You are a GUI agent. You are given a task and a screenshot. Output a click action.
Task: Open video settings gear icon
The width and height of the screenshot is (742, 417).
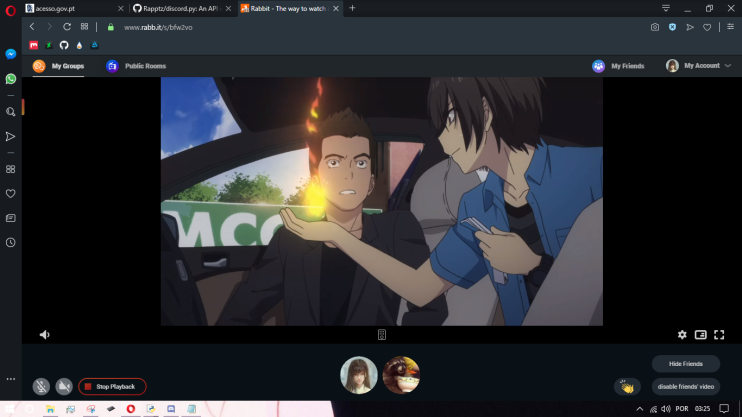coord(682,335)
